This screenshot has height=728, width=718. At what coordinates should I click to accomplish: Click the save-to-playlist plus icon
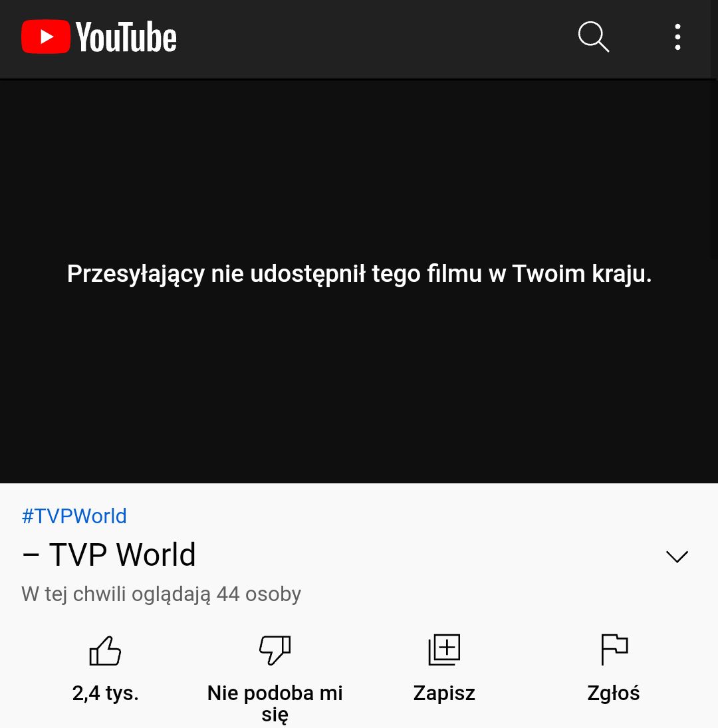[444, 650]
